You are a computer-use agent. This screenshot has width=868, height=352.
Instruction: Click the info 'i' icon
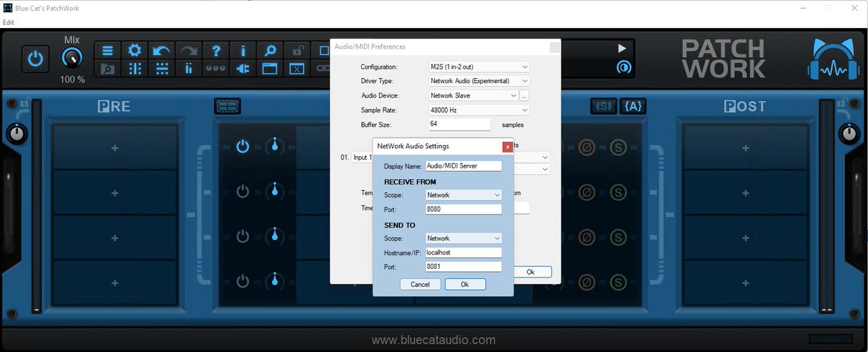coord(243,51)
